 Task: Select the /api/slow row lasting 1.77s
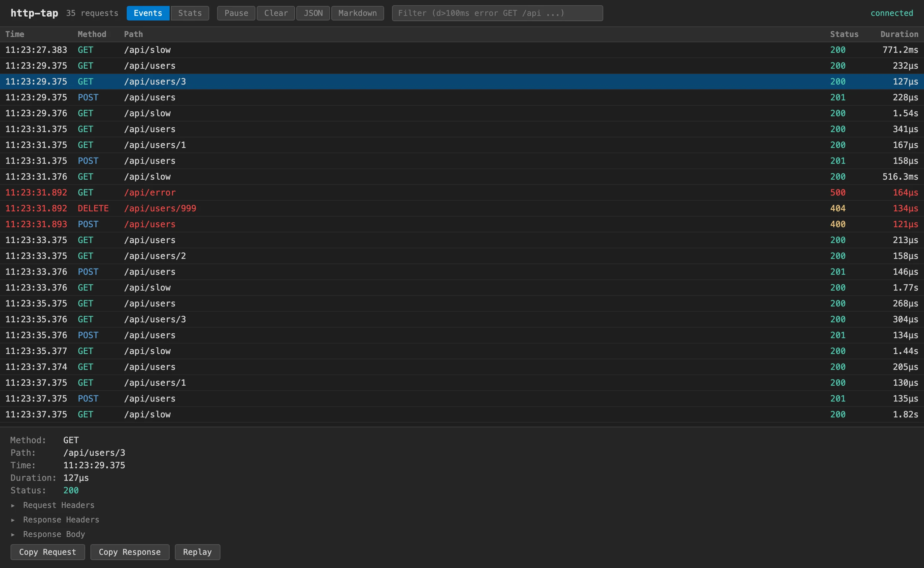click(x=462, y=288)
